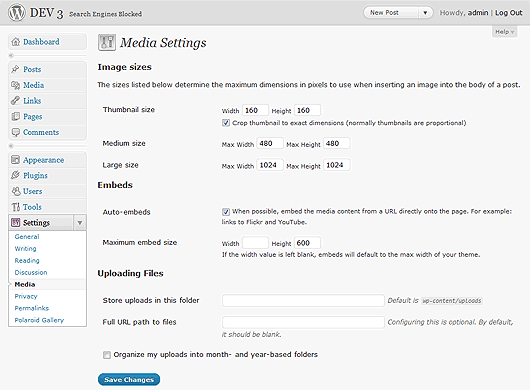The image size is (530, 390).
Task: Select the Media settings submenu item
Action: click(25, 284)
